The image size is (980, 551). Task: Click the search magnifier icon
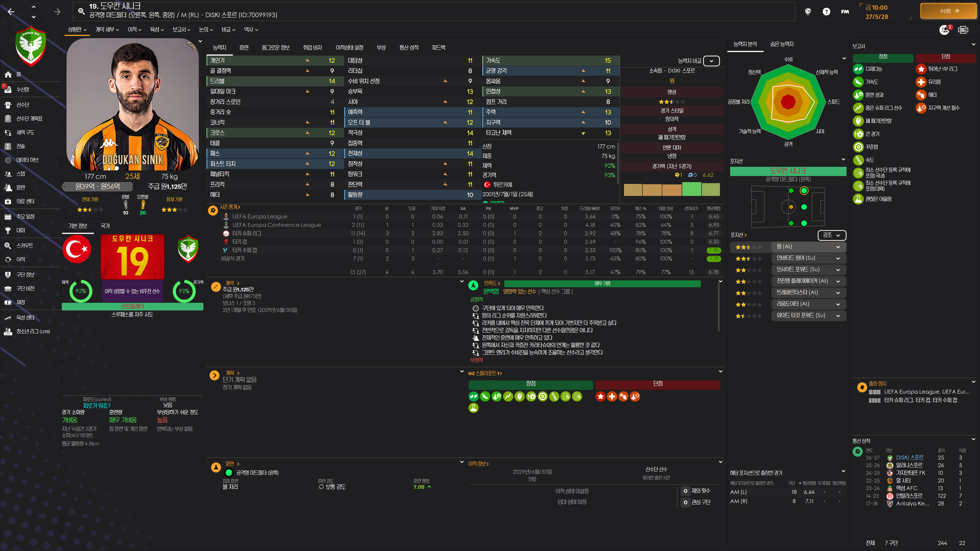[x=81, y=11]
